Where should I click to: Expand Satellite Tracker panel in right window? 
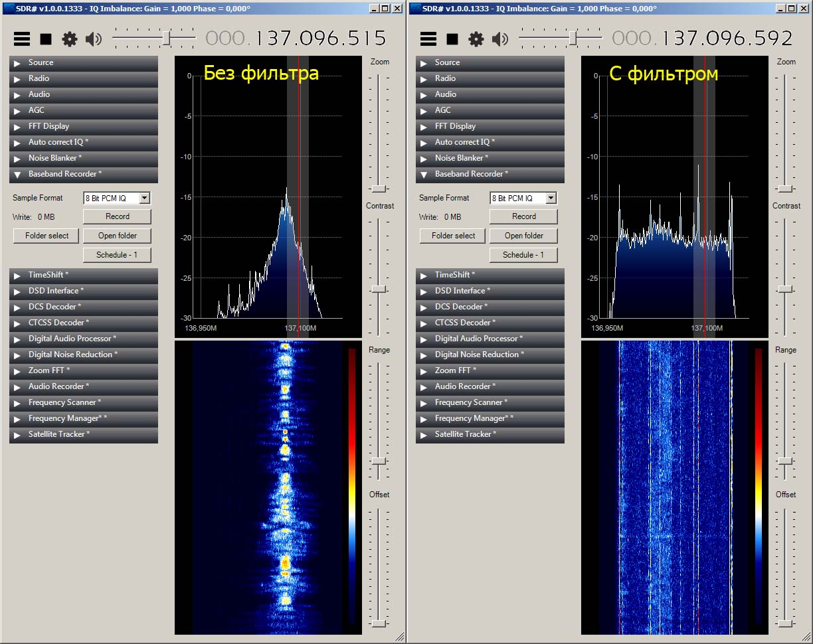click(x=490, y=434)
